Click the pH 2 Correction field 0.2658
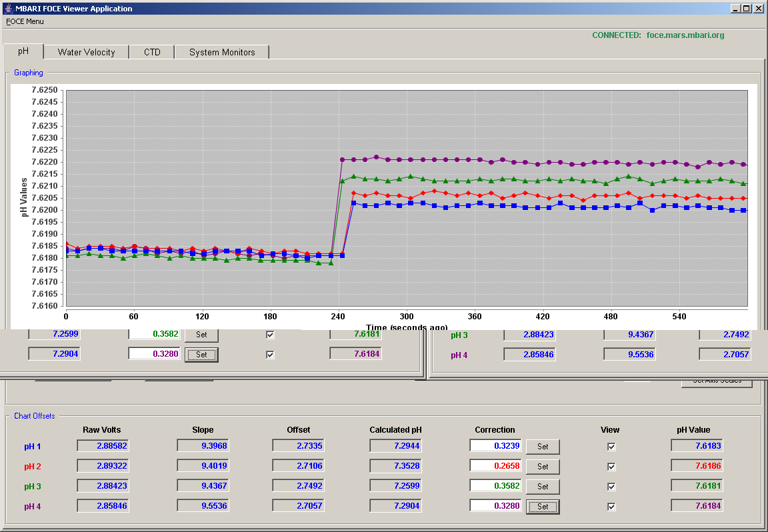 (495, 466)
